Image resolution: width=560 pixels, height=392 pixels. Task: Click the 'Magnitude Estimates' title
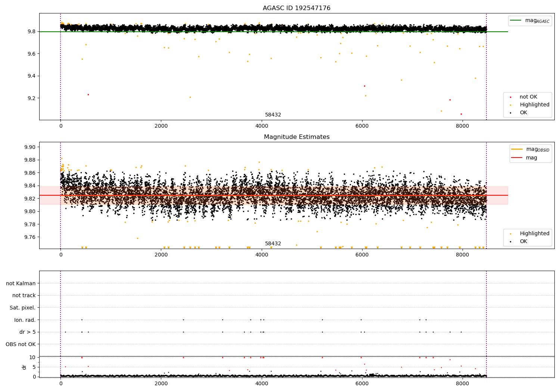297,137
